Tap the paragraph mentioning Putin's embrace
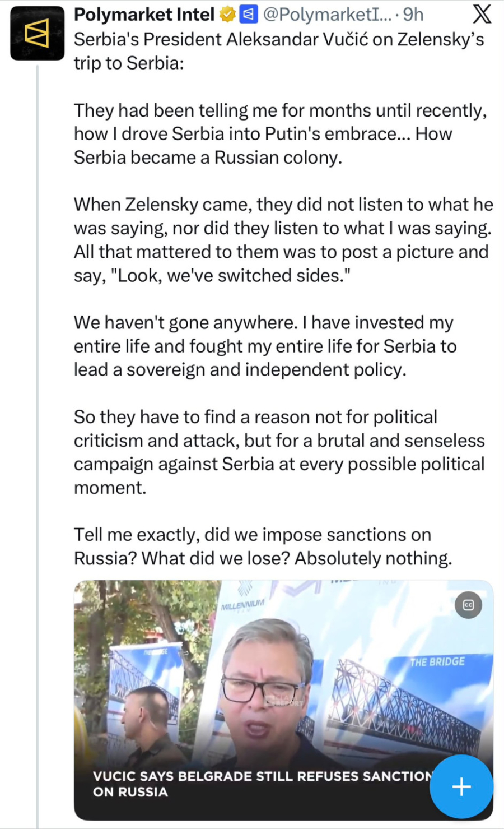This screenshot has height=829, width=504. pos(281,133)
